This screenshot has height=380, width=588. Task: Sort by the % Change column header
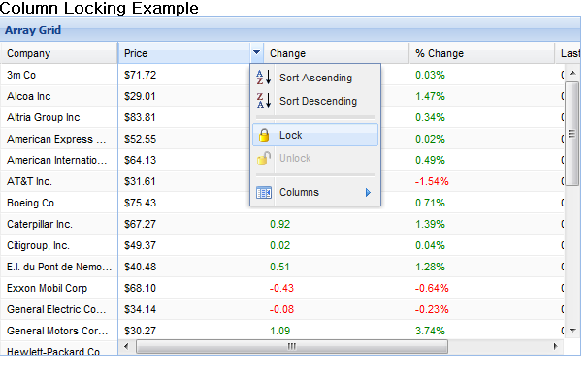[481, 53]
